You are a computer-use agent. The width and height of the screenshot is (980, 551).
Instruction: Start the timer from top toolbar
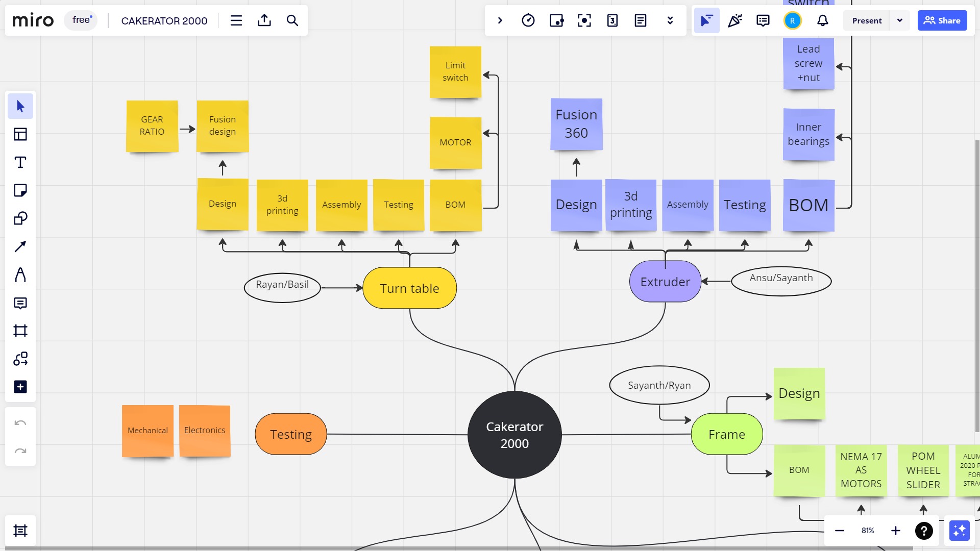coord(528,20)
